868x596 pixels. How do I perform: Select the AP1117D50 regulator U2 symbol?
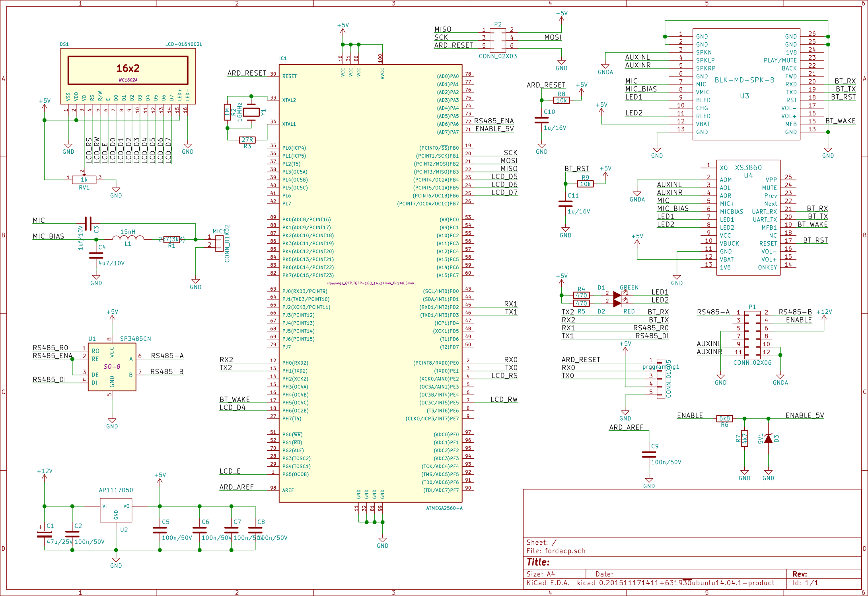coord(116,510)
